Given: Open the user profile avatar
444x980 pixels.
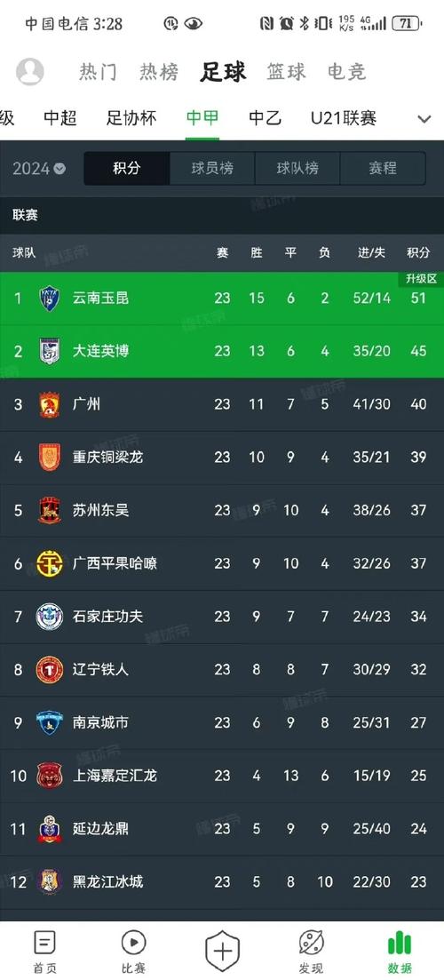Looking at the screenshot, I should coord(30,71).
